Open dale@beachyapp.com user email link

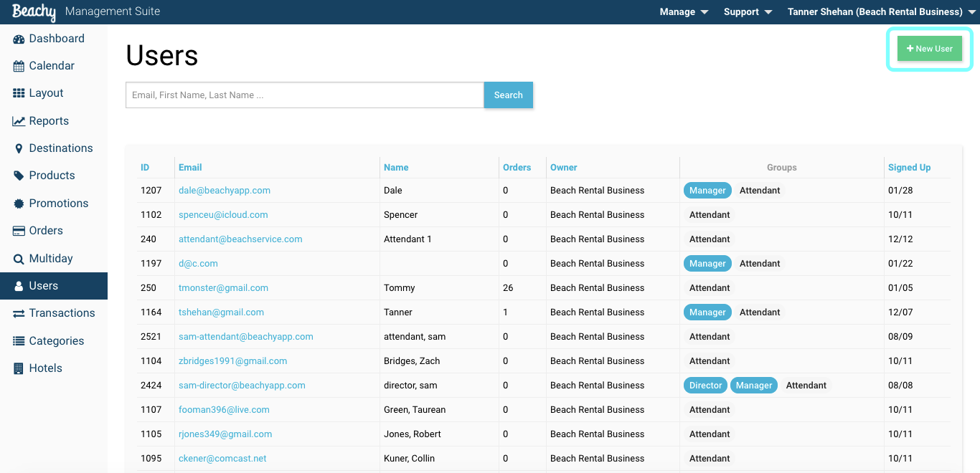tap(225, 191)
